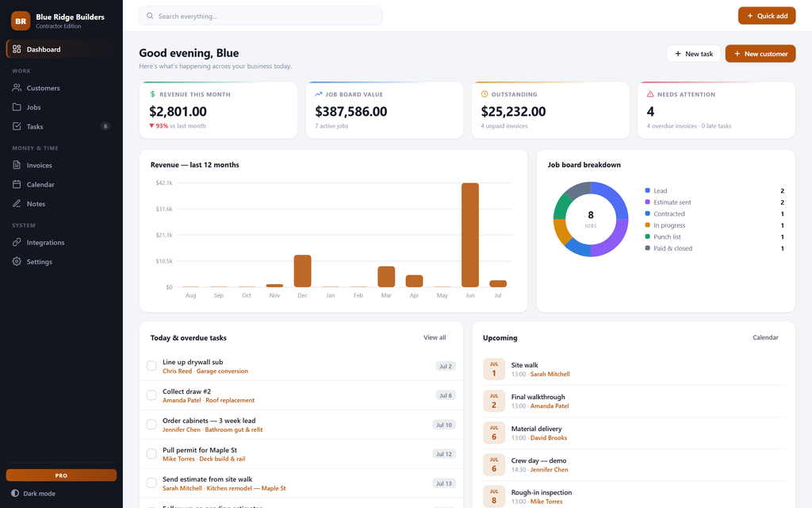Check off Collect draw #2 task
The image size is (812, 508).
click(151, 395)
